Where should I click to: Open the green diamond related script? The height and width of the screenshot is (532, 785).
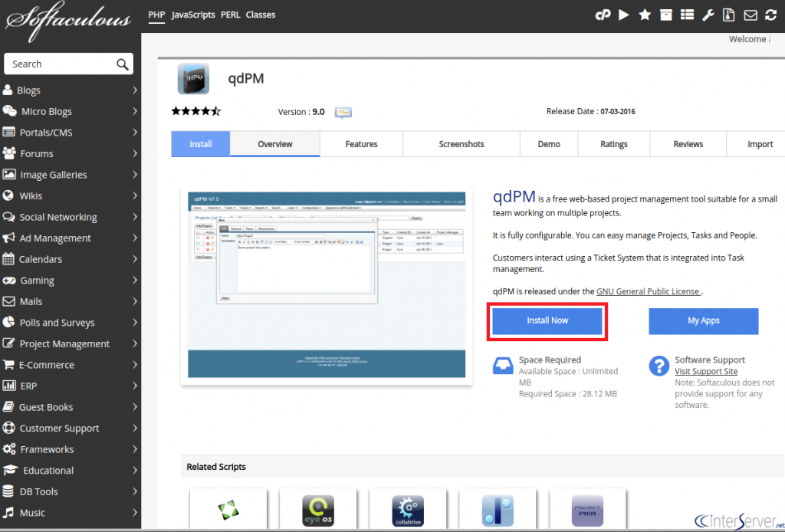(228, 510)
